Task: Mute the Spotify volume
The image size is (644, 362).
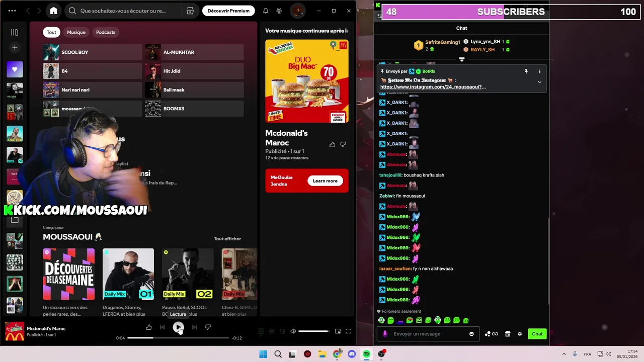Action: [293, 331]
